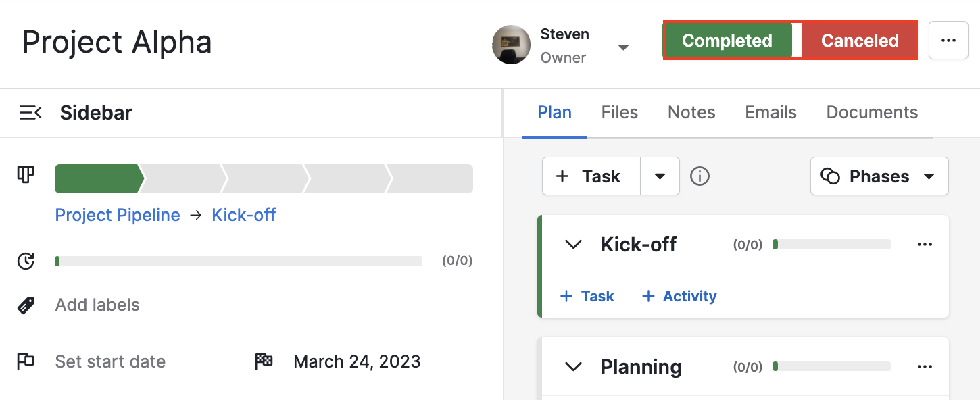Viewport: 980px width, 400px height.
Task: Collapse the Sidebar panel
Action: 30,112
